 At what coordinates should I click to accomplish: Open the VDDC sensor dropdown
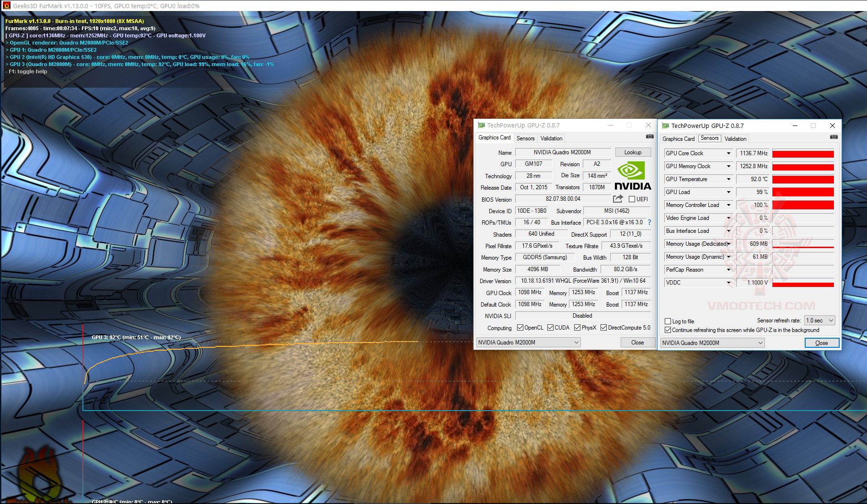pos(728,283)
